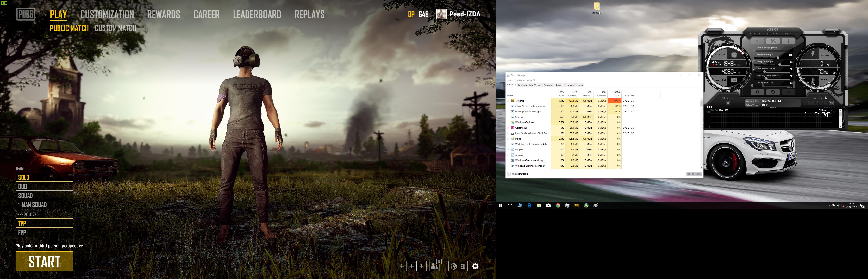Switch to the Leistung tab
This screenshot has height=279, width=868.
click(522, 85)
